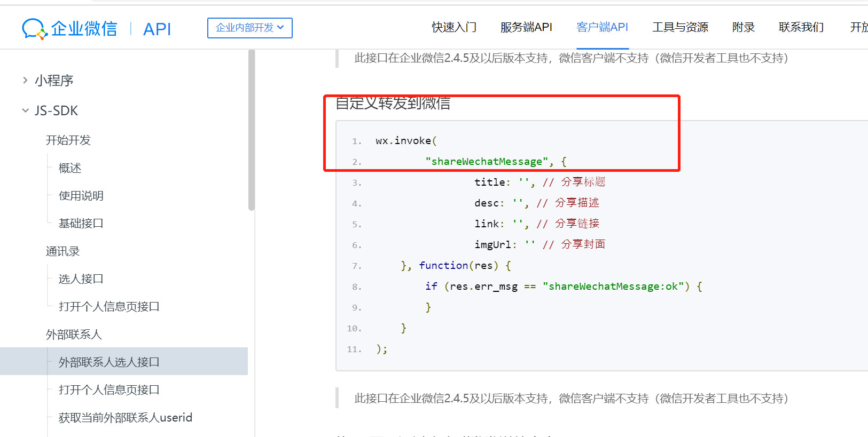
Task: Go to 联系我们 in the top nav
Action: click(x=801, y=27)
